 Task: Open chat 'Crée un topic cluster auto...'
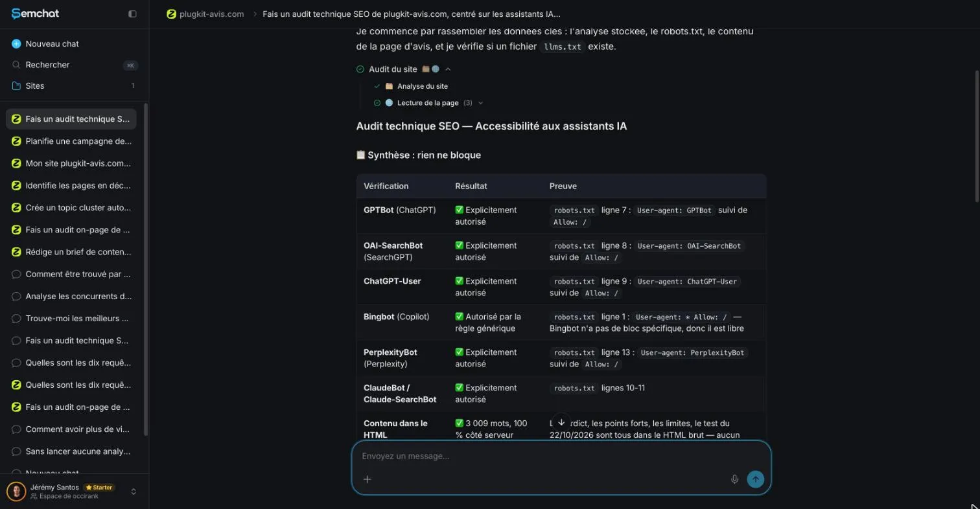click(71, 208)
